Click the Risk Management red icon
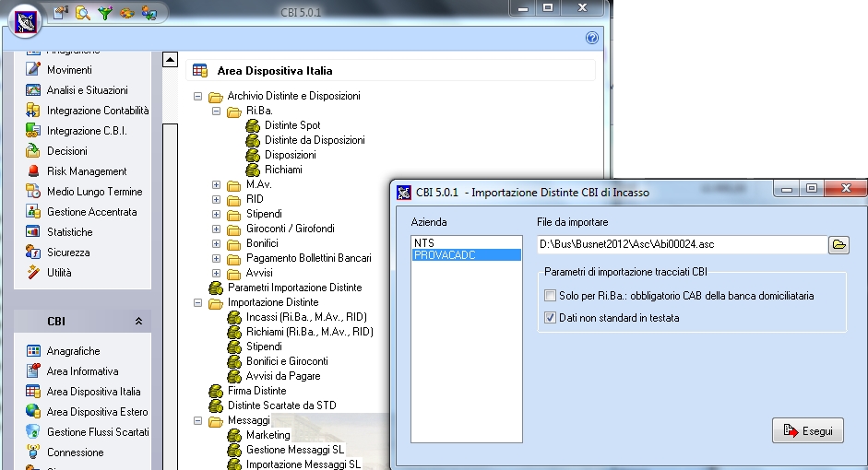Screen dimensions: 868x470 pos(33,170)
